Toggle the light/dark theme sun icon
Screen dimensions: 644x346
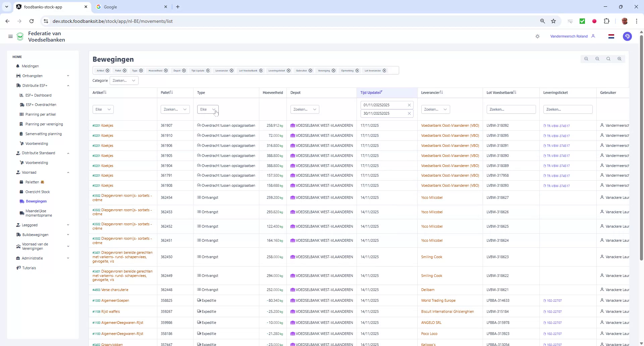538,36
